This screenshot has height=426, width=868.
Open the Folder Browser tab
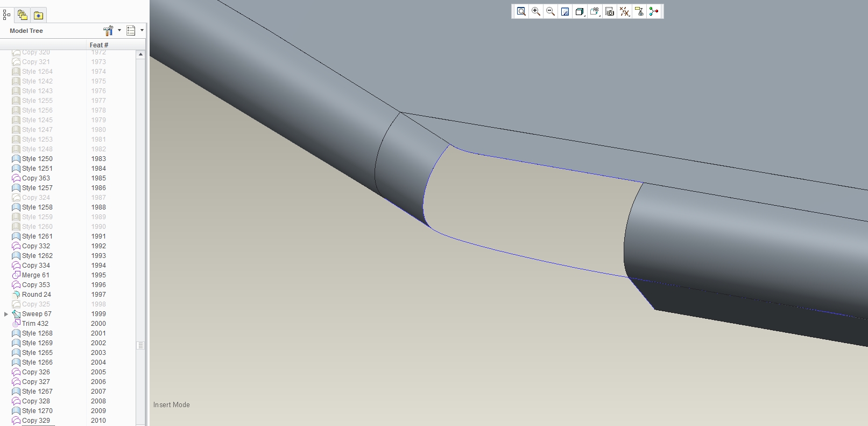pyautogui.click(x=22, y=15)
